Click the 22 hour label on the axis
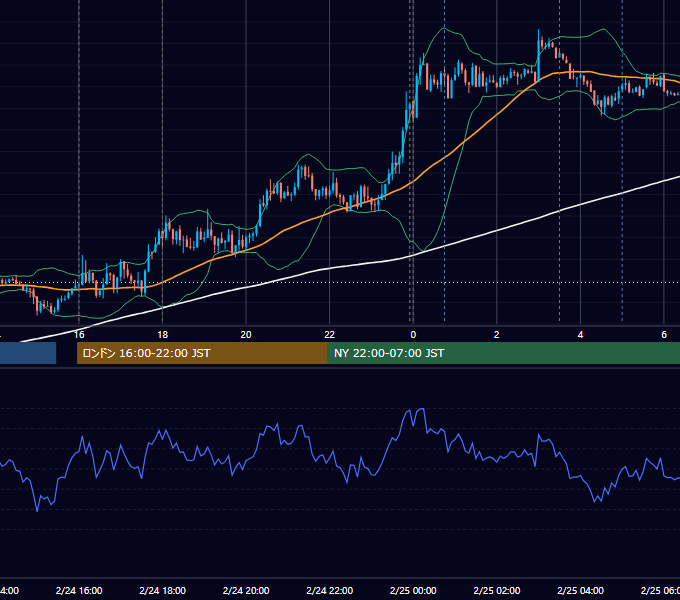 pyautogui.click(x=330, y=335)
